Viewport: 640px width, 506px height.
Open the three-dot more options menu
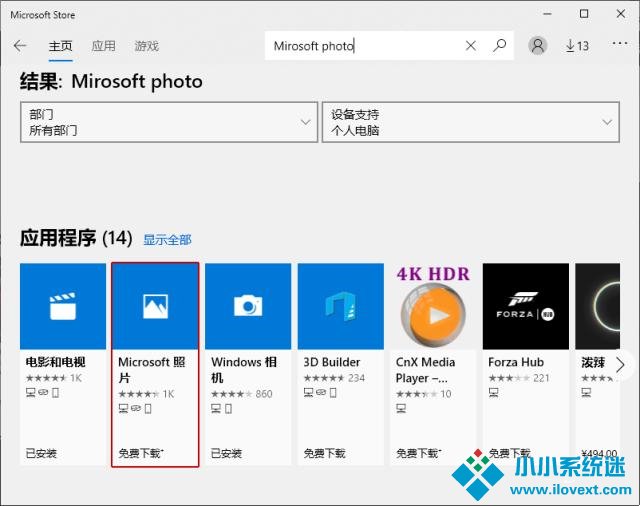point(620,43)
